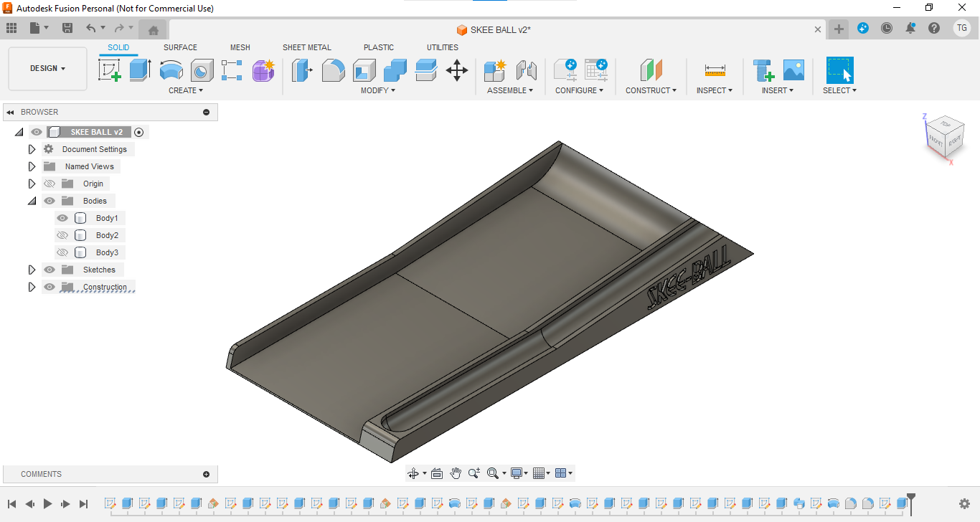The image size is (980, 522).
Task: Open the DESIGN workspace dropdown
Action: pos(47,69)
